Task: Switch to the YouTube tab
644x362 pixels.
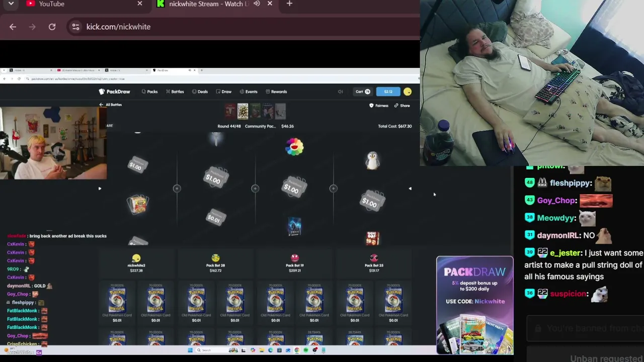Action: click(83, 4)
